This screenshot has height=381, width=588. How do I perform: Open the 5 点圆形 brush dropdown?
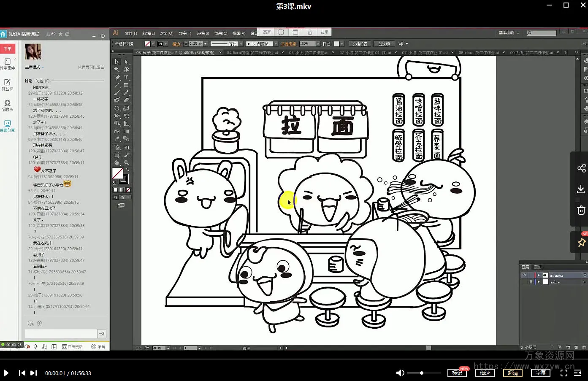pos(276,44)
